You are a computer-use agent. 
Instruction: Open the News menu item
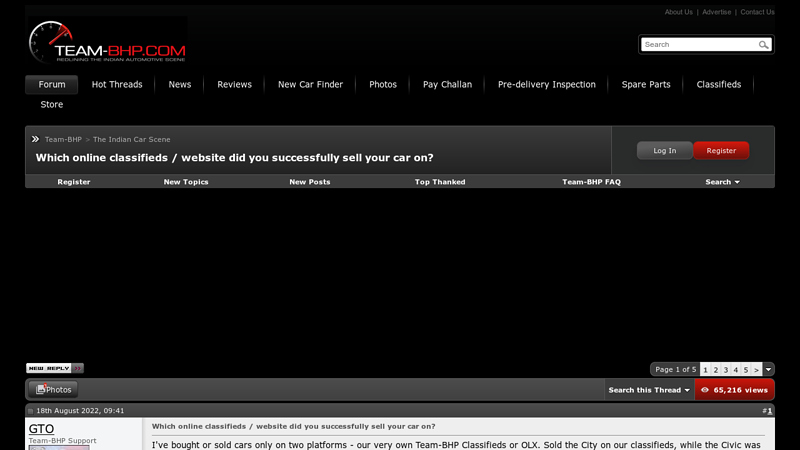(180, 85)
